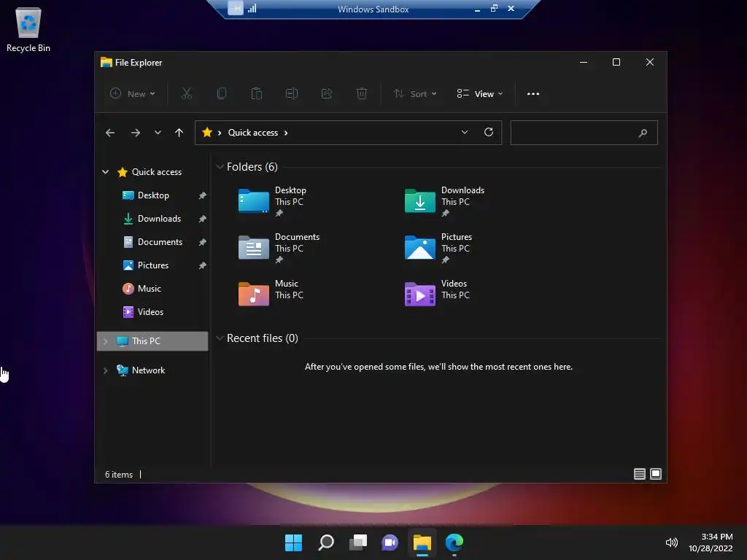747x560 pixels.
Task: Click the Cut scissors icon in toolbar
Action: point(187,94)
